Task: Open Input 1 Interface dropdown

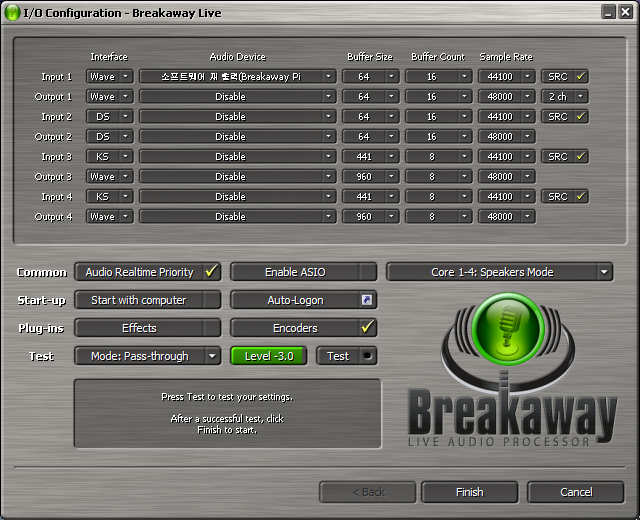Action: tap(109, 76)
